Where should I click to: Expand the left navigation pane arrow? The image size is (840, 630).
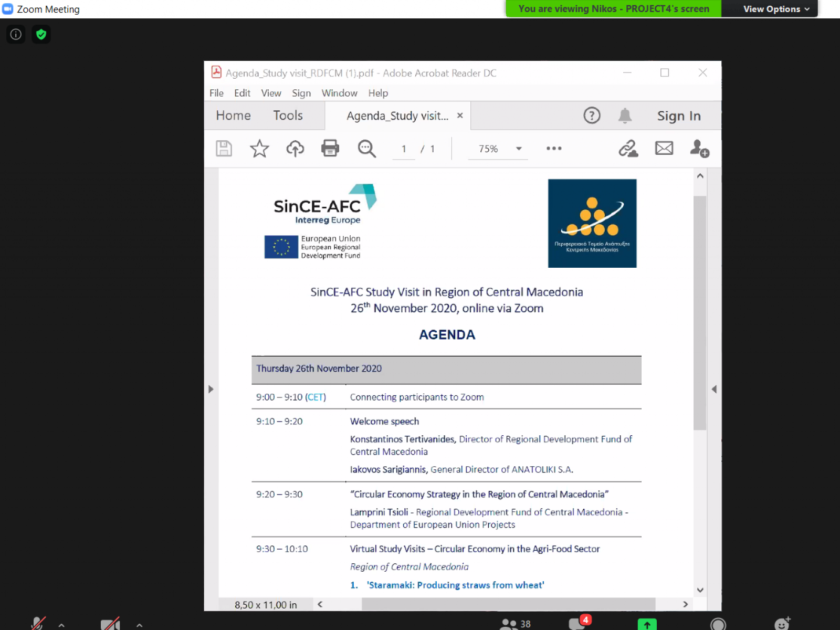[x=211, y=389]
